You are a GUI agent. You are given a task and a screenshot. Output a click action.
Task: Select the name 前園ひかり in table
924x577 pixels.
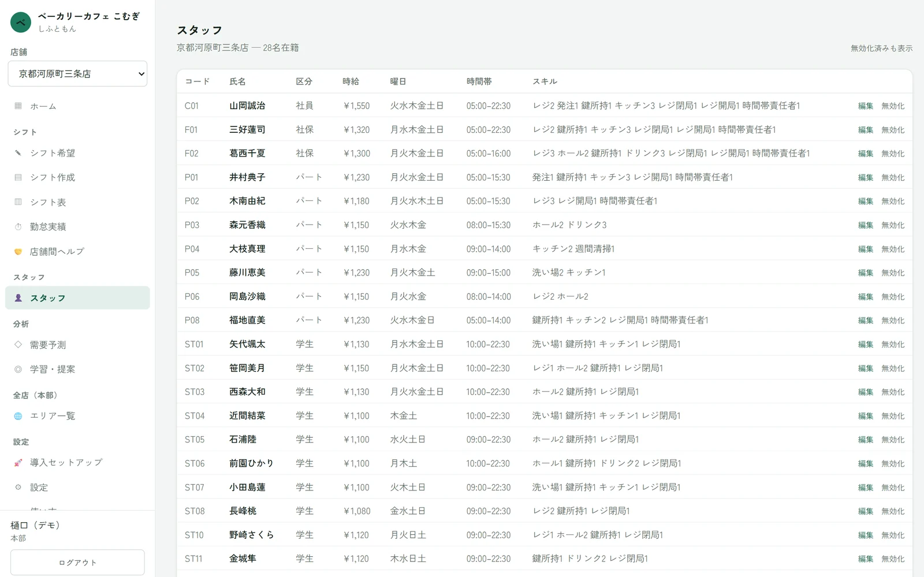[251, 463]
